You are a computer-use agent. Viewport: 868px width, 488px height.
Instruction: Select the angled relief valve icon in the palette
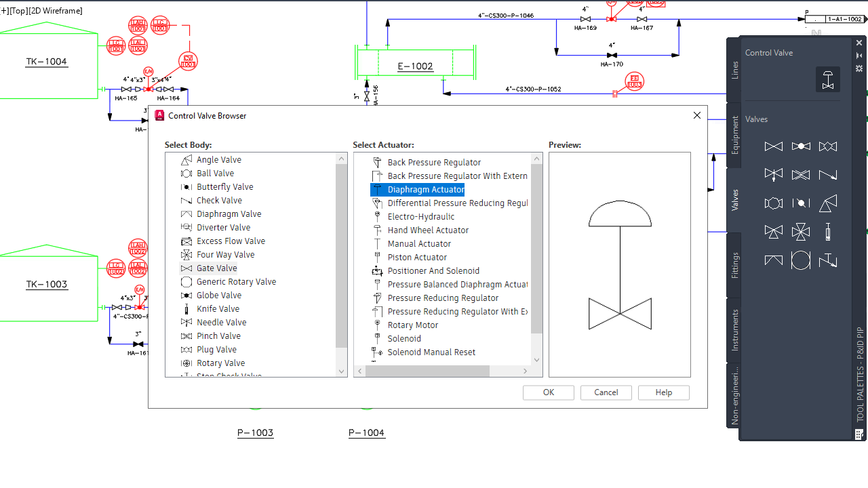tap(828, 203)
